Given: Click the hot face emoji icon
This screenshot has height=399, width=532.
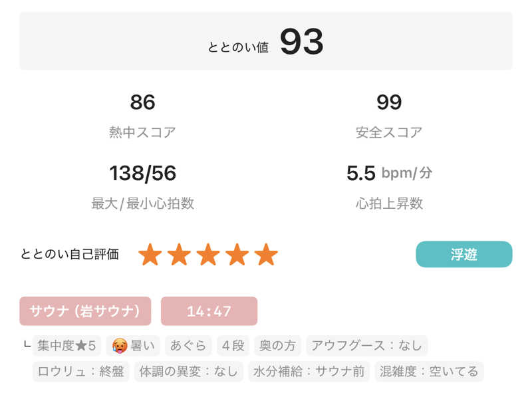Looking at the screenshot, I should 120,346.
